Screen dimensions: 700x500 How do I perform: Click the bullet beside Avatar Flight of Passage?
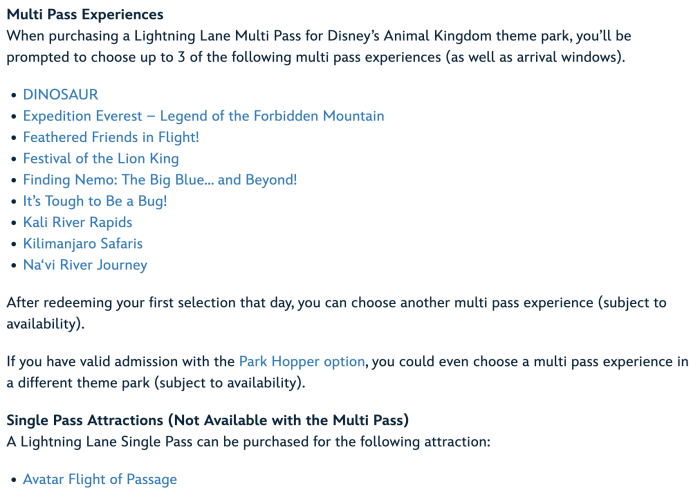13,480
